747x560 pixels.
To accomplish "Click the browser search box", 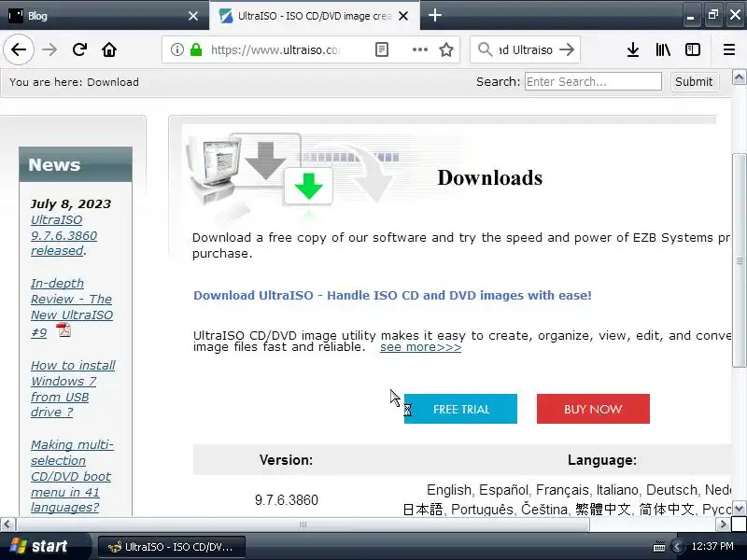I will (525, 49).
